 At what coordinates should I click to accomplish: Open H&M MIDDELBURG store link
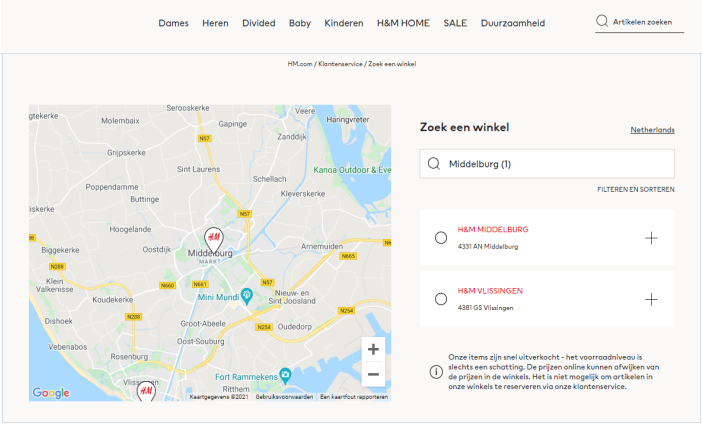493,230
